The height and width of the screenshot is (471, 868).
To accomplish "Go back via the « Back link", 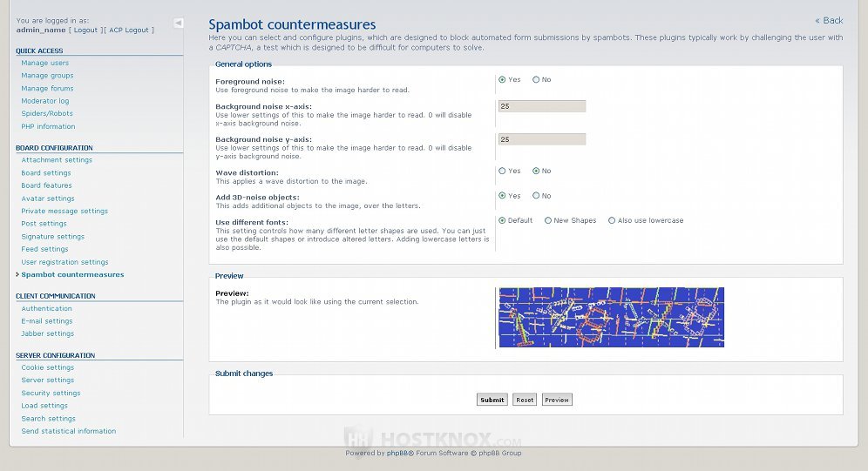I will 829,20.
